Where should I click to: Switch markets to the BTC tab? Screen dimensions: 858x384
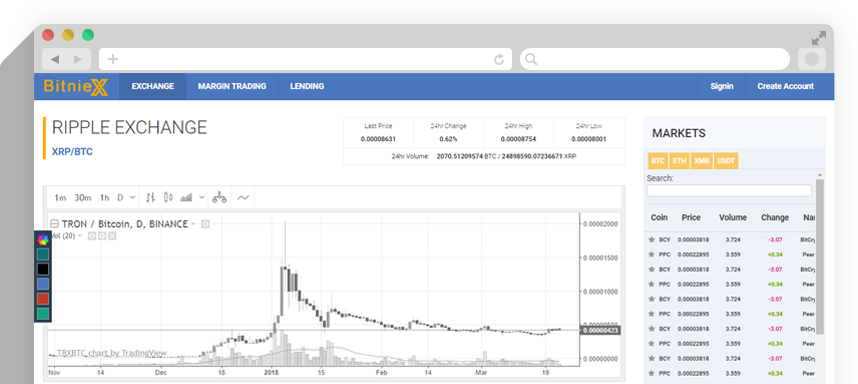click(x=658, y=161)
